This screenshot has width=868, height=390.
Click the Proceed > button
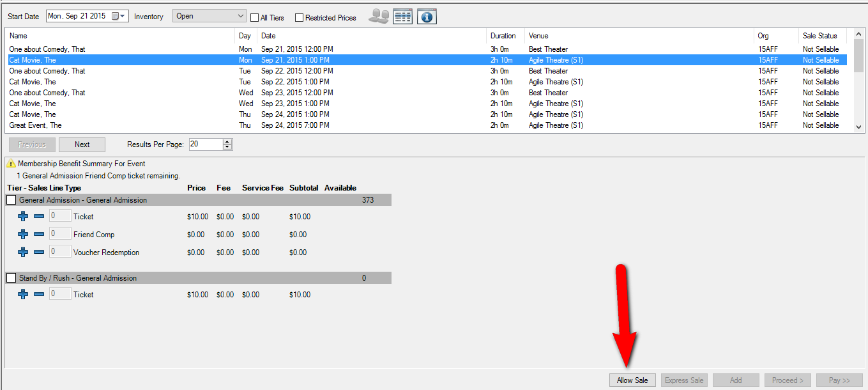788,380
